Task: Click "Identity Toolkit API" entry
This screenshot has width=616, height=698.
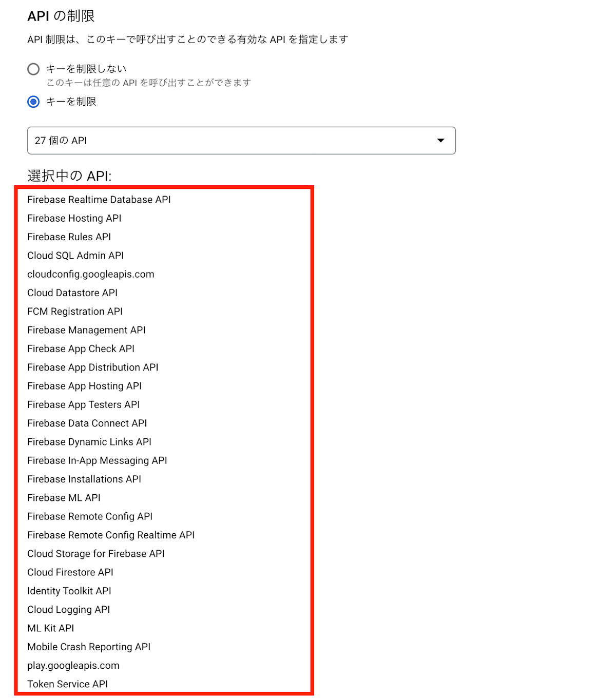Action: click(x=69, y=591)
